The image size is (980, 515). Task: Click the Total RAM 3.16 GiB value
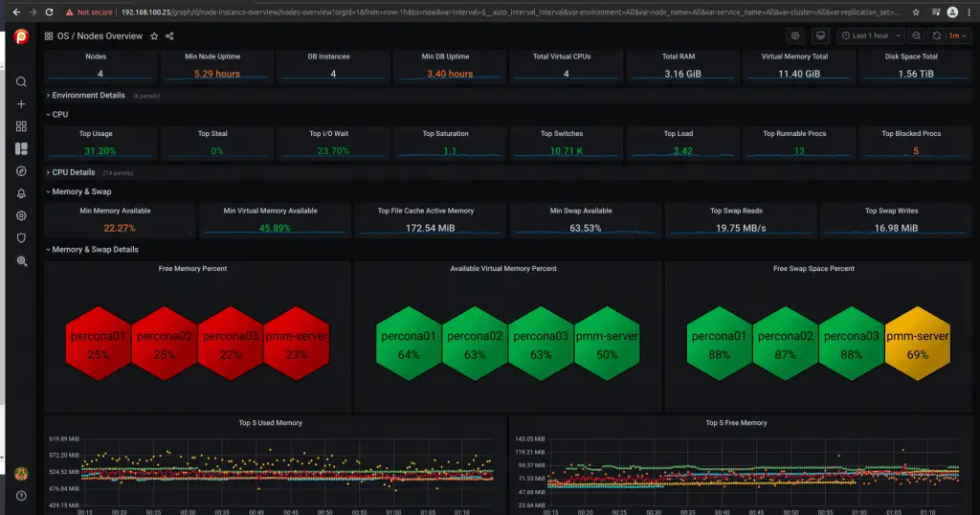point(682,74)
